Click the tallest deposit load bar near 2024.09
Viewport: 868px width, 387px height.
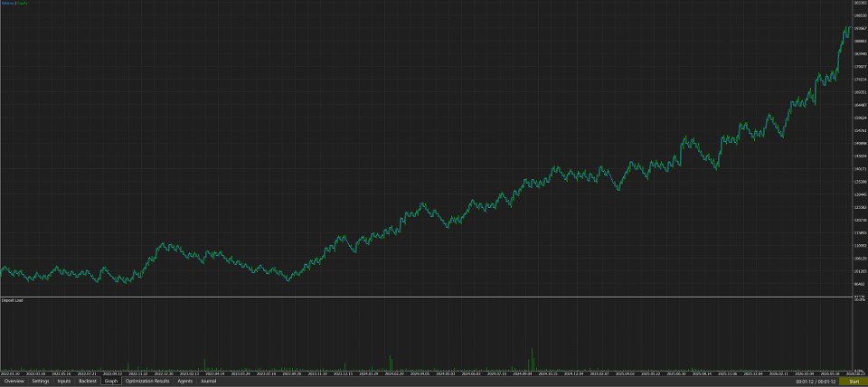(x=532, y=359)
